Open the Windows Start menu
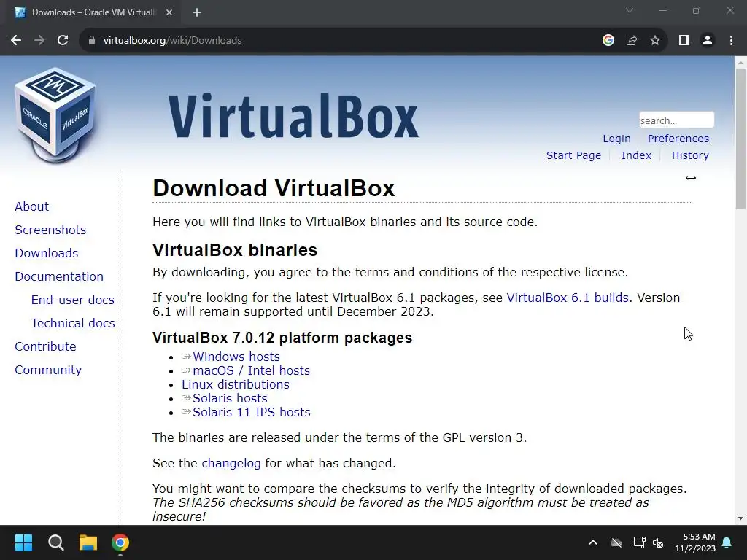747x560 pixels. pyautogui.click(x=23, y=542)
